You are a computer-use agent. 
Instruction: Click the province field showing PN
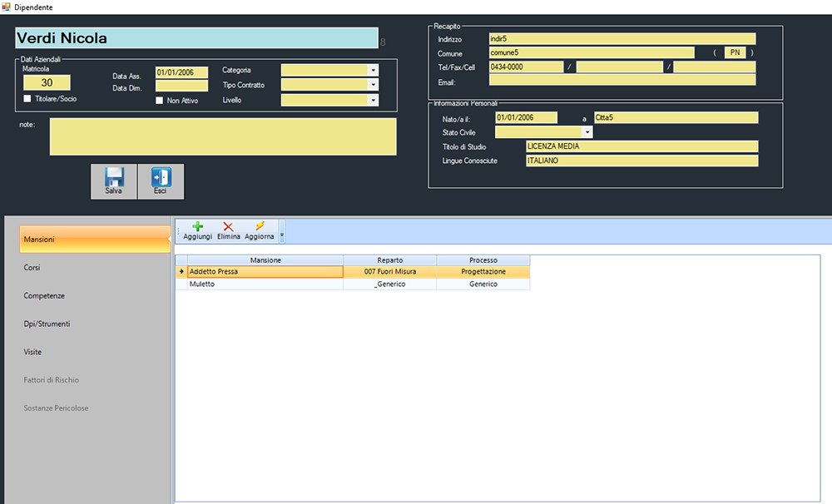(735, 52)
